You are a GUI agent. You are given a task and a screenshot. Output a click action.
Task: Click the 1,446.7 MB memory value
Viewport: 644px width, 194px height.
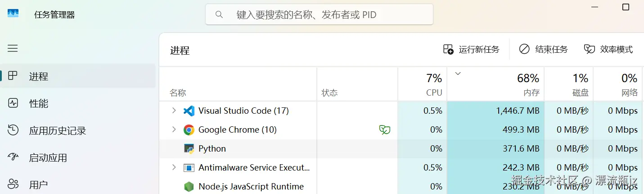[x=518, y=111]
